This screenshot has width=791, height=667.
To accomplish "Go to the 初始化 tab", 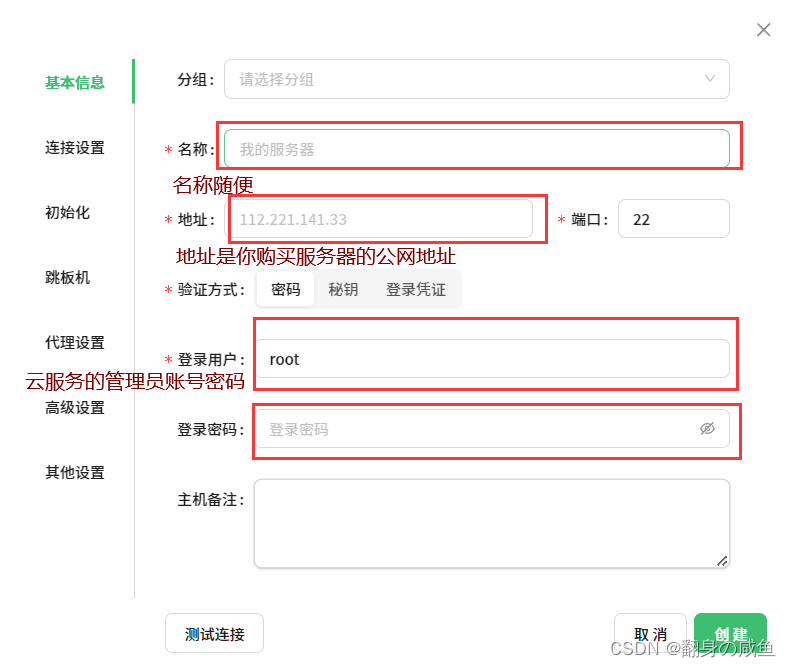I will (68, 212).
